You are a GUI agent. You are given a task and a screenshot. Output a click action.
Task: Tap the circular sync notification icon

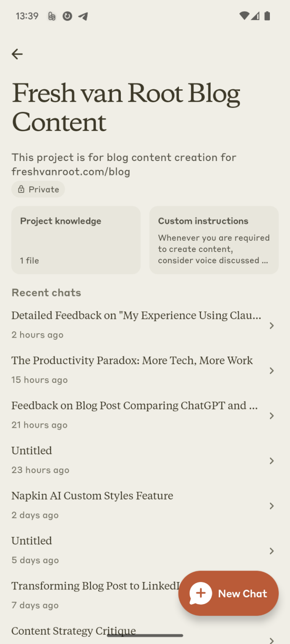point(67,16)
